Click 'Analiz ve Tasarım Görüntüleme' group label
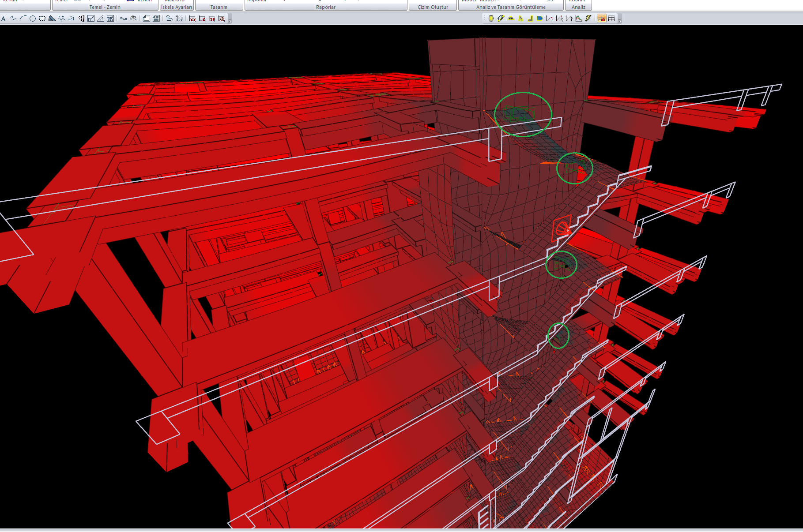 click(x=511, y=7)
